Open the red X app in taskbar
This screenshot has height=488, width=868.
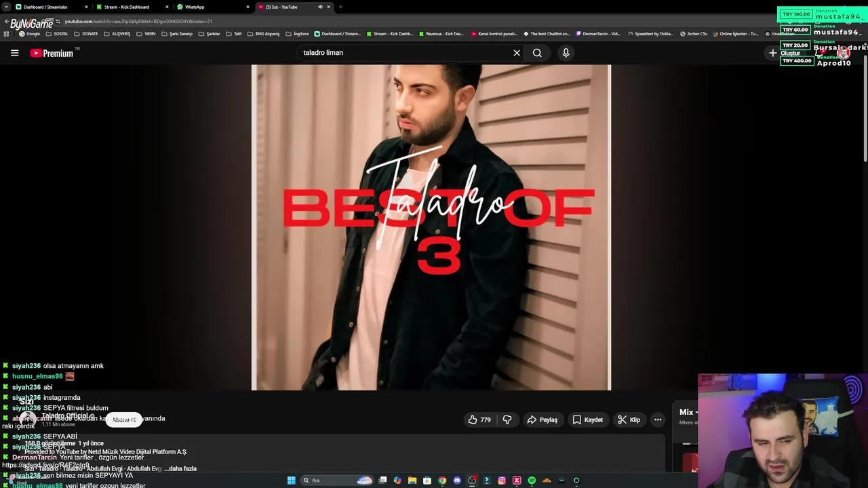[x=517, y=481]
